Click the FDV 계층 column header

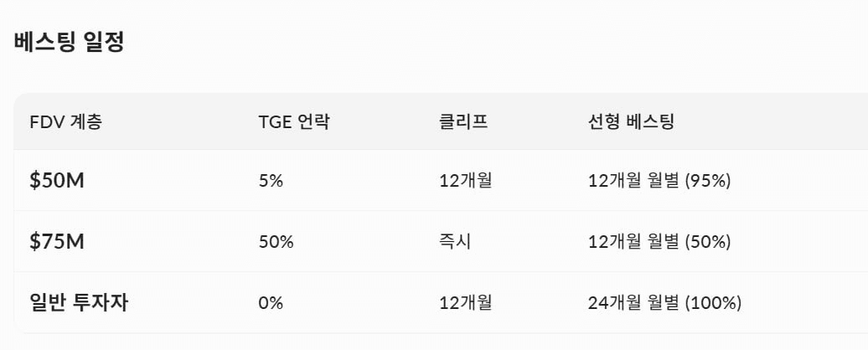tap(65, 121)
